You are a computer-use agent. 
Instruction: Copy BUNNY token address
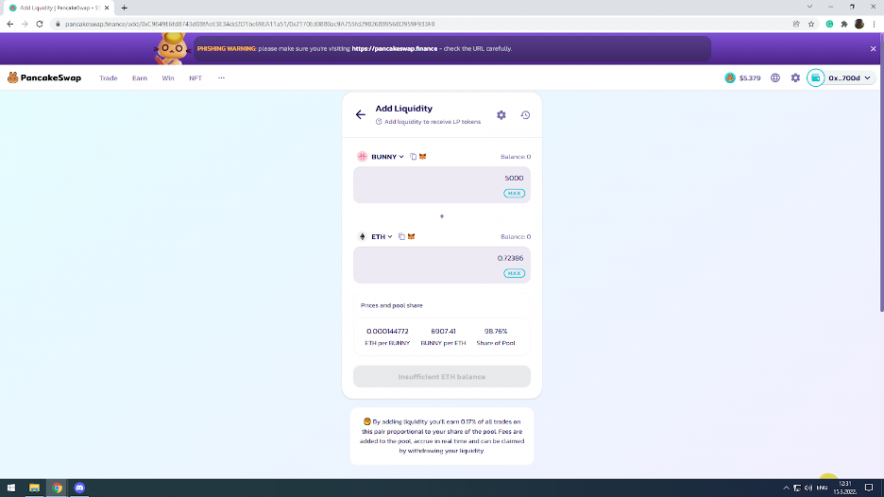(x=413, y=157)
